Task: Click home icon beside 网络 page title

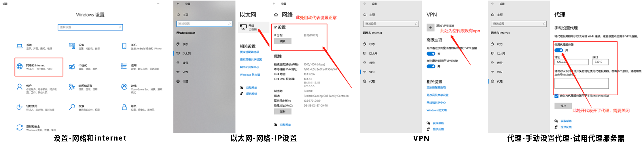Action: pos(276,15)
